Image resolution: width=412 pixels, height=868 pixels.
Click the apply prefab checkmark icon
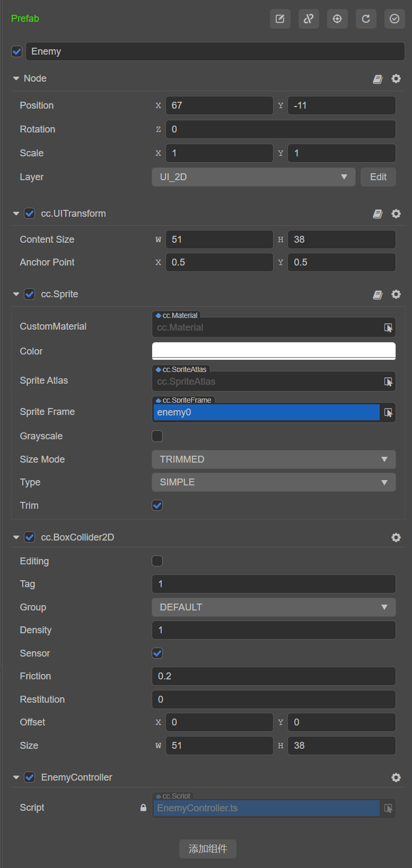pos(395,19)
